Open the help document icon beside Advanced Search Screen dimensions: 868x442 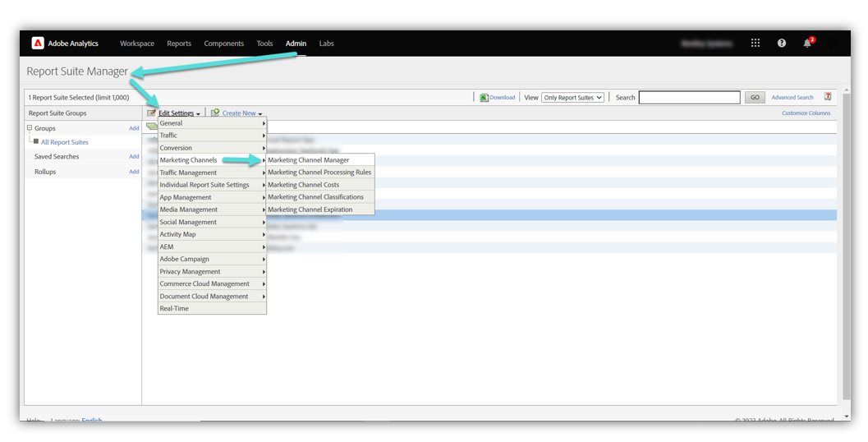[x=828, y=97]
